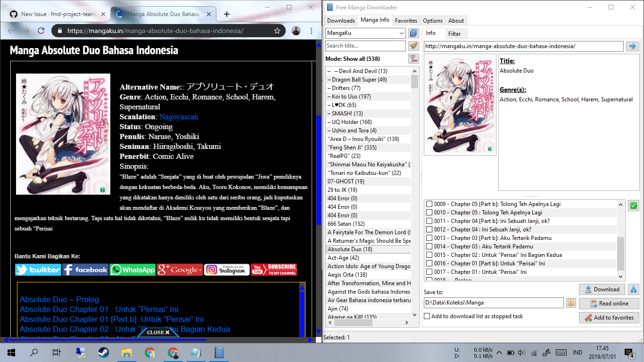The image size is (644, 362).
Task: Share the manga page on Twitter
Action: 38,270
